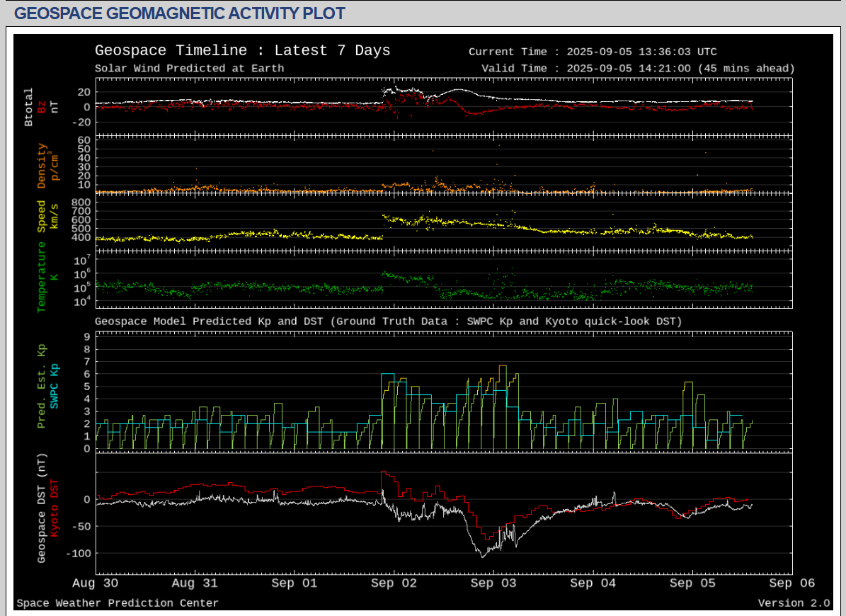The width and height of the screenshot is (846, 616).
Task: Click the orange Density axis label
Action: (x=42, y=166)
